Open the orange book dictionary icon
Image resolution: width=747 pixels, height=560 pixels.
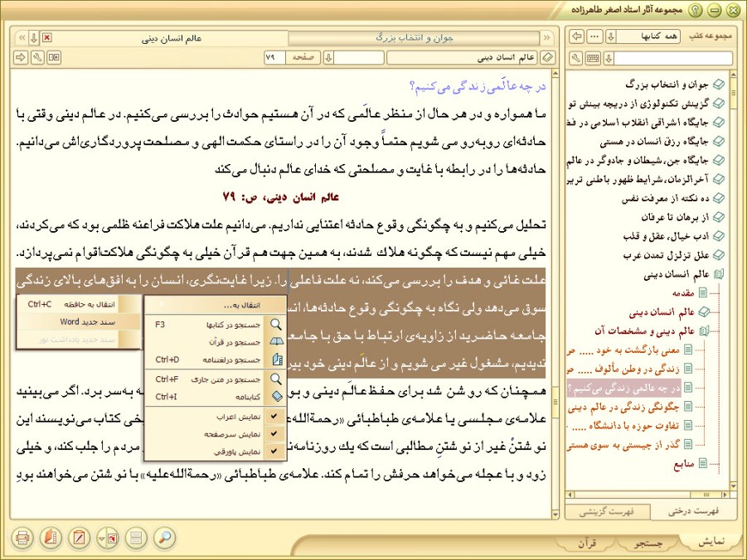[51, 538]
